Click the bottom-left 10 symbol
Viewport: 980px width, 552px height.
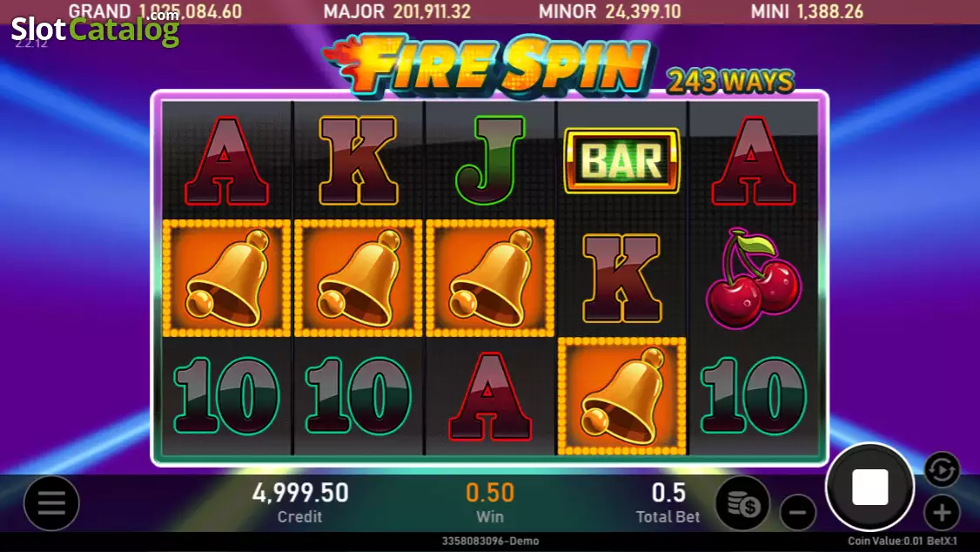(x=226, y=395)
